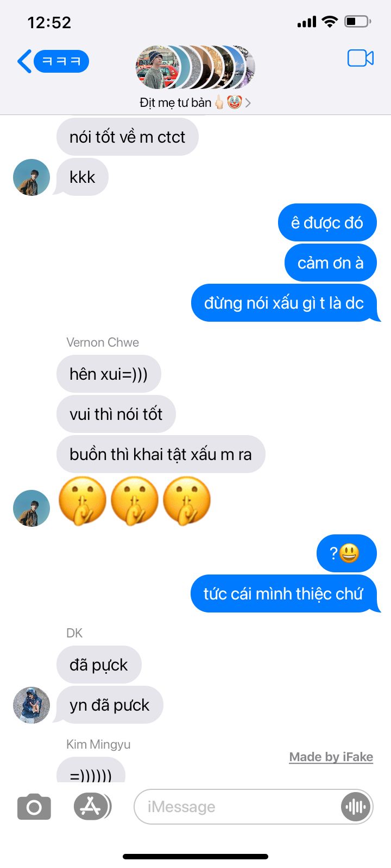Tap DK's avatar beside "yn đã pưck"
The height and width of the screenshot is (868, 391).
click(x=31, y=705)
